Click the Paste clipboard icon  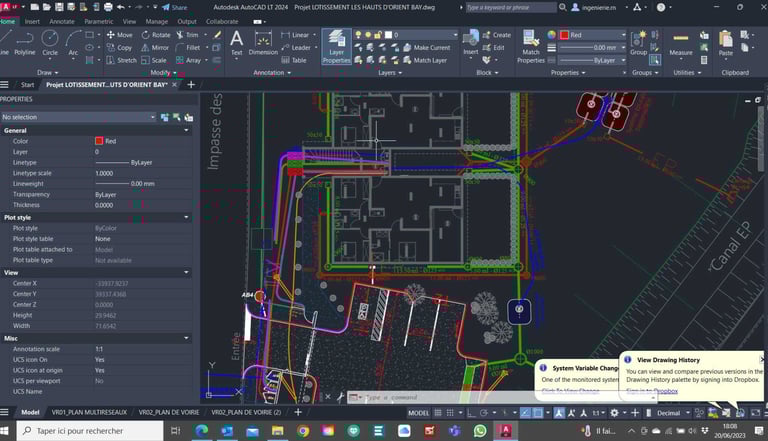726,42
